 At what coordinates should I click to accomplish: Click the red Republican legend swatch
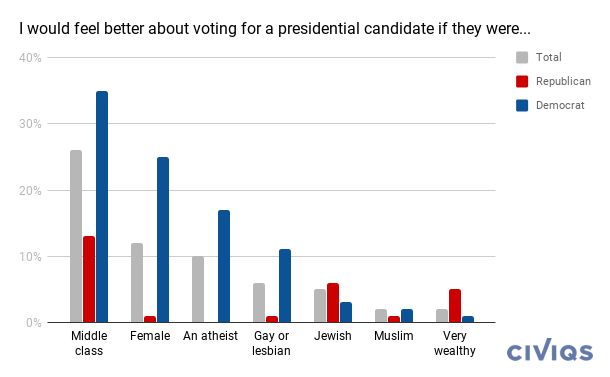click(522, 81)
